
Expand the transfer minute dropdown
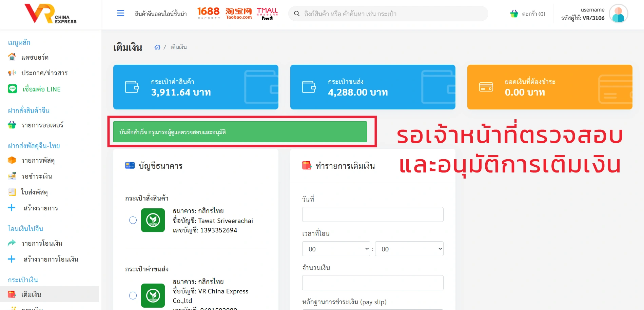pos(409,249)
